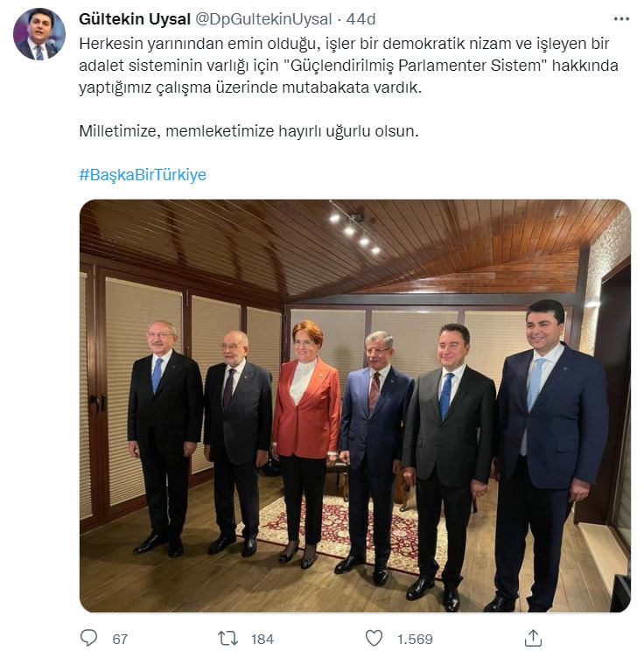Click the 184 retweets count
The height and width of the screenshot is (651, 644).
262,639
